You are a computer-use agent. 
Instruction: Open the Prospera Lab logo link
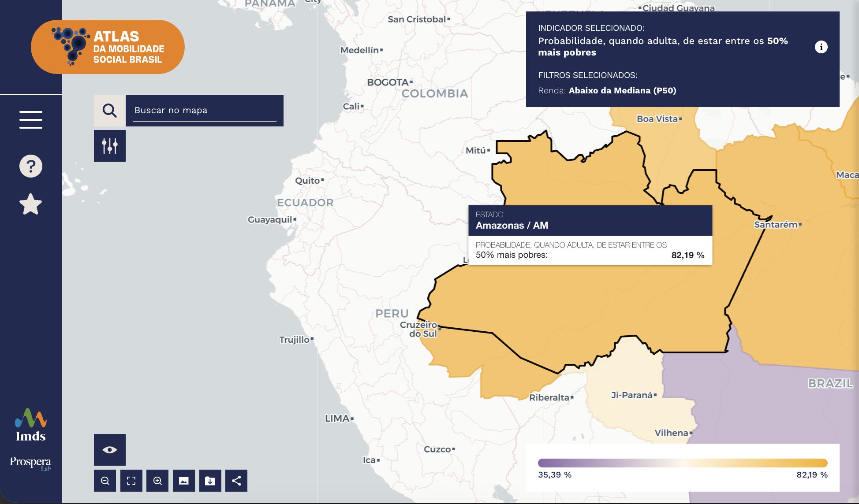point(31,464)
